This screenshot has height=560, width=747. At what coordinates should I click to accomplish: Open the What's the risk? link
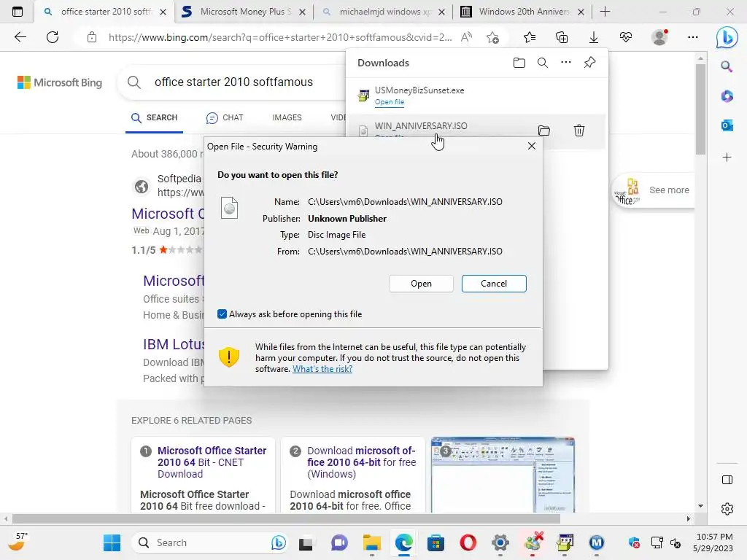coord(322,369)
